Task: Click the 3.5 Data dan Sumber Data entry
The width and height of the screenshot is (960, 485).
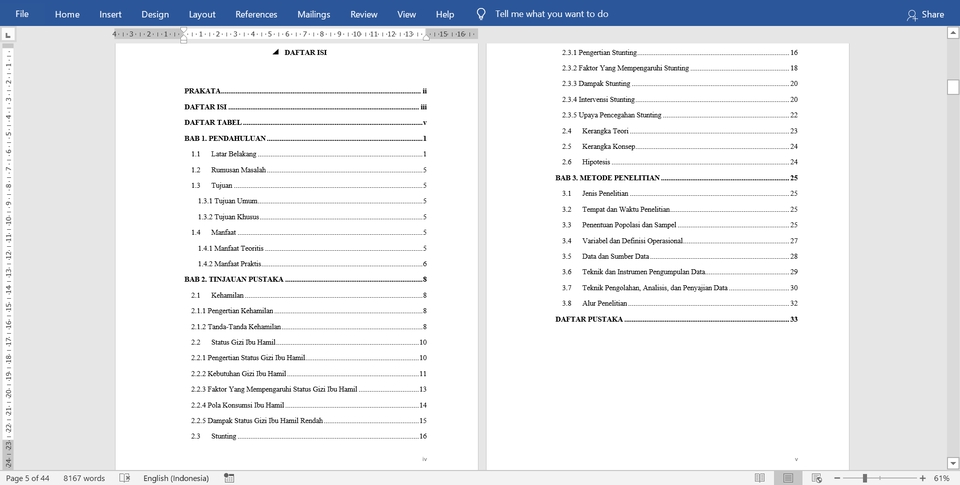Action: pos(680,257)
